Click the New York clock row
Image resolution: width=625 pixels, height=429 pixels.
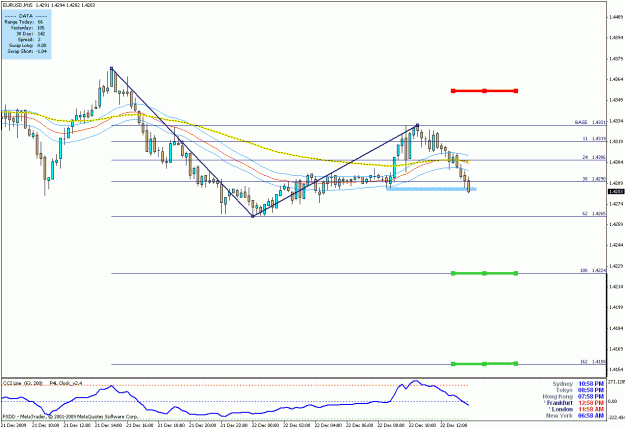(575, 415)
